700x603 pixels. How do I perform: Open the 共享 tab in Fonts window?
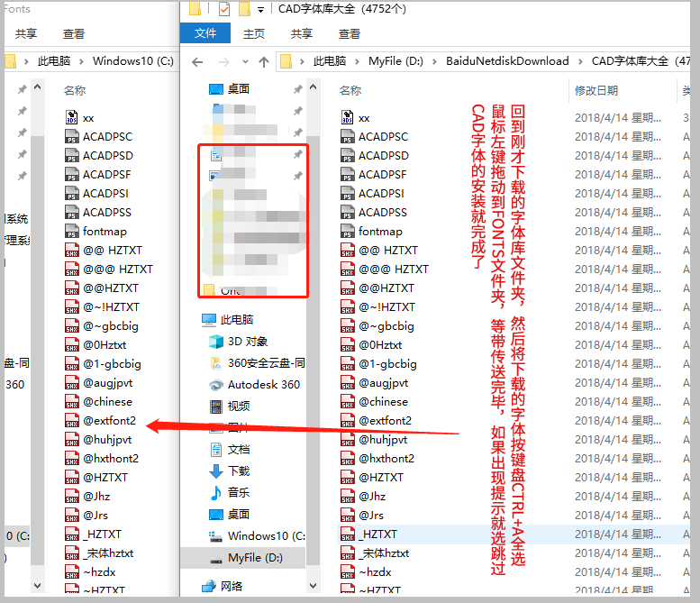(26, 34)
